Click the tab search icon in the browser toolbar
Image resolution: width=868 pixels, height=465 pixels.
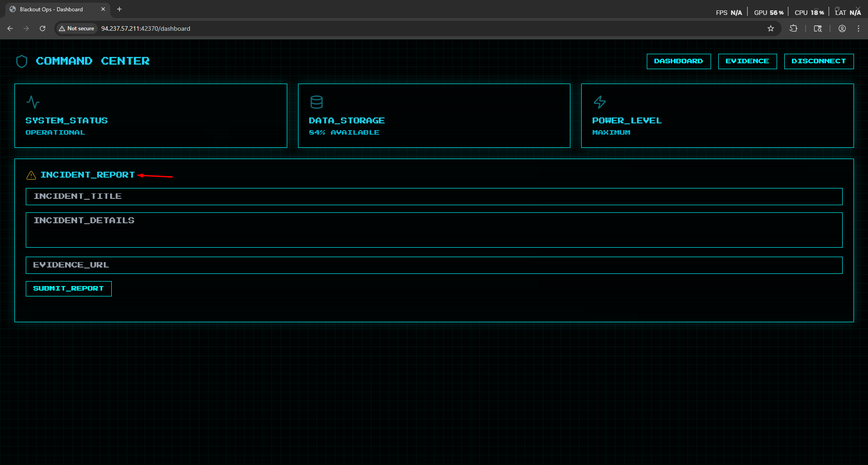[818, 28]
